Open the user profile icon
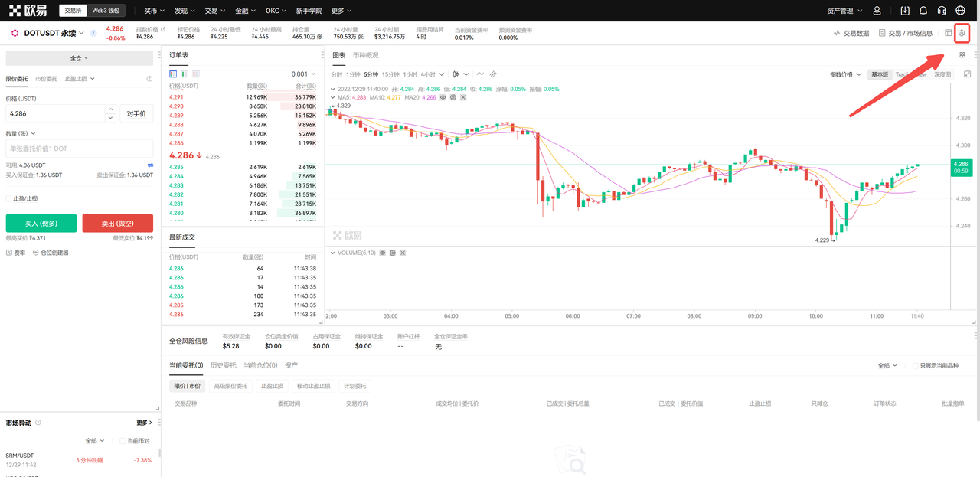This screenshot has height=477, width=980. (877, 11)
